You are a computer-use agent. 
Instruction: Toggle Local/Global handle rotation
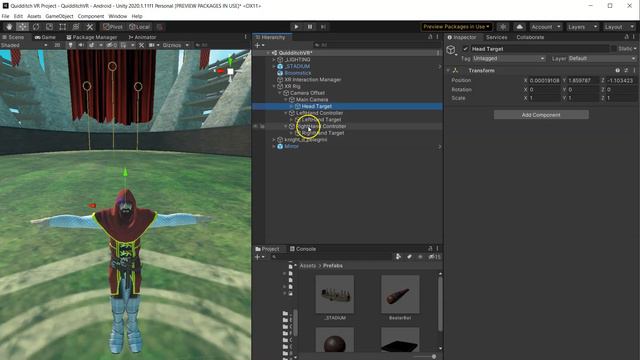pyautogui.click(x=140, y=27)
